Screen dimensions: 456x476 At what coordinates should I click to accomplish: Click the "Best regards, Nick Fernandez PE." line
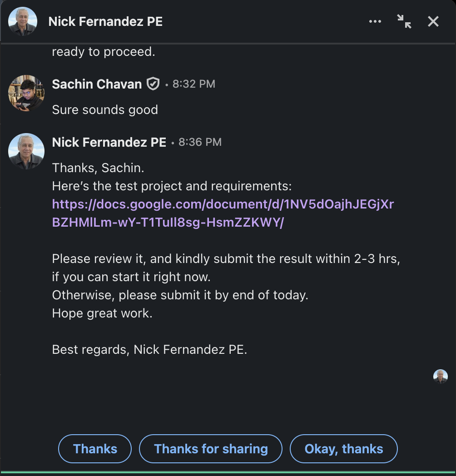pyautogui.click(x=150, y=349)
